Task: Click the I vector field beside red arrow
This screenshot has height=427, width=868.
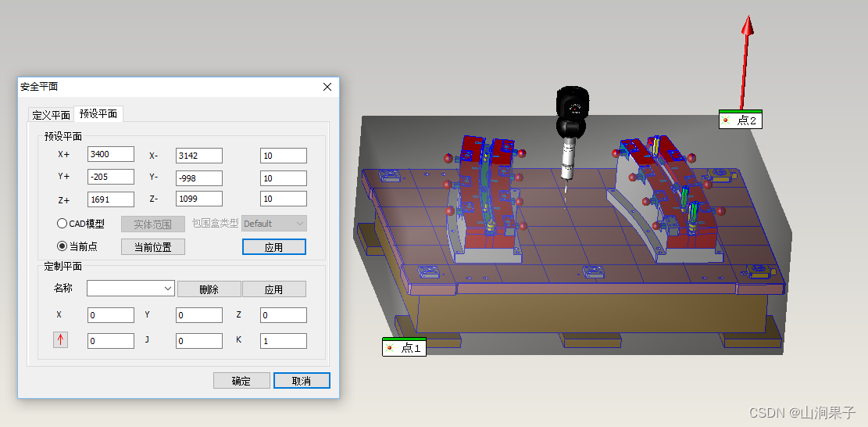Action: (111, 341)
